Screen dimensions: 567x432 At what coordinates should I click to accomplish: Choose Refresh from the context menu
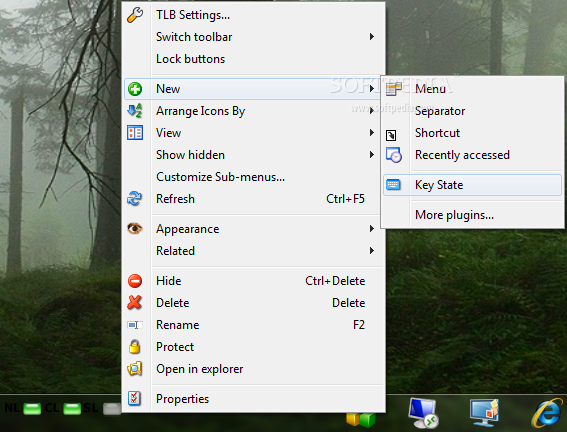coord(253,199)
